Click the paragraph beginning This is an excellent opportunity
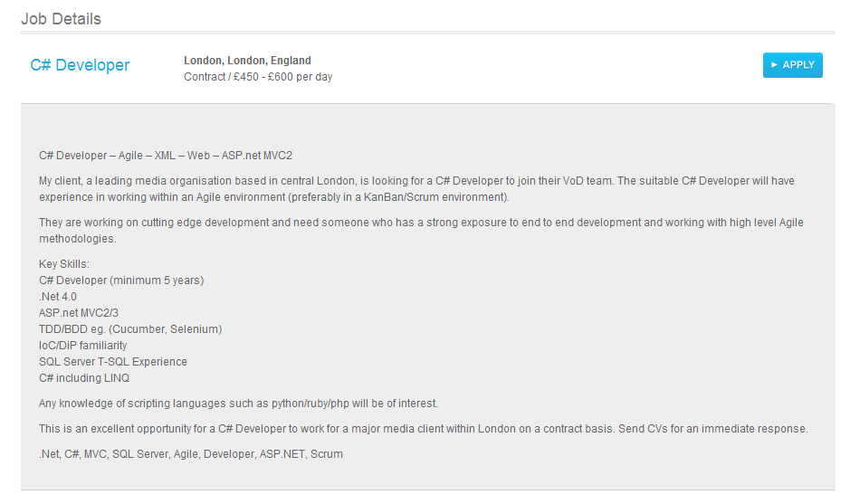The image size is (850, 504). coord(424,429)
